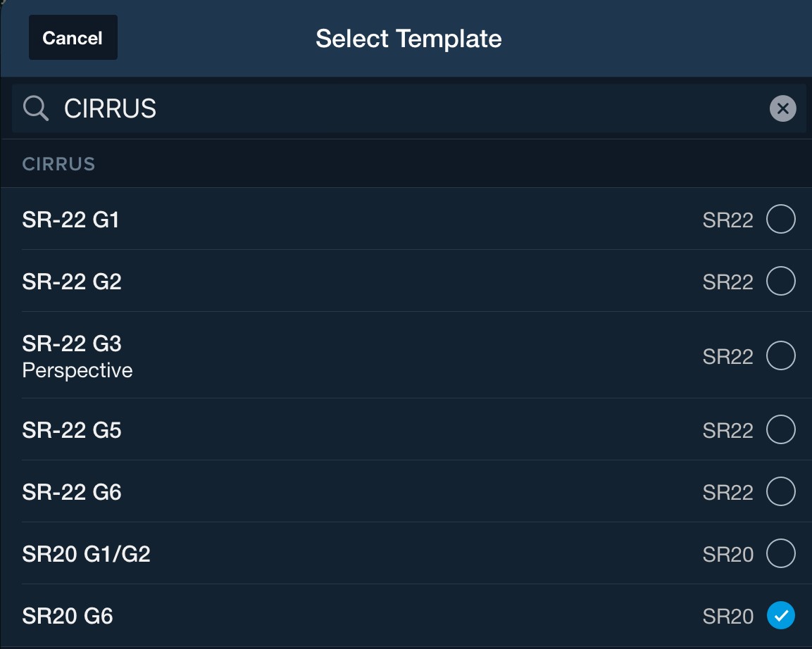Click the SR22 type code on the SR-22 G1 row

click(x=727, y=220)
